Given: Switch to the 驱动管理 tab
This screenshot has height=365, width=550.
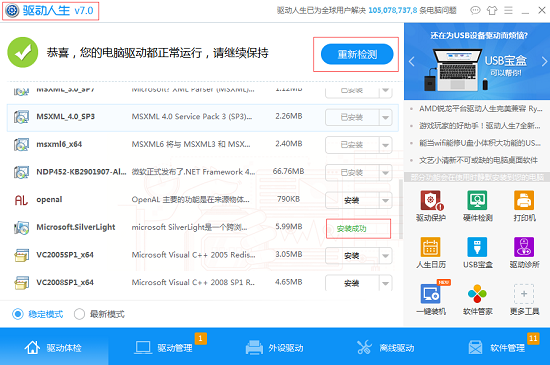Looking at the screenshot, I should pyautogui.click(x=164, y=347).
